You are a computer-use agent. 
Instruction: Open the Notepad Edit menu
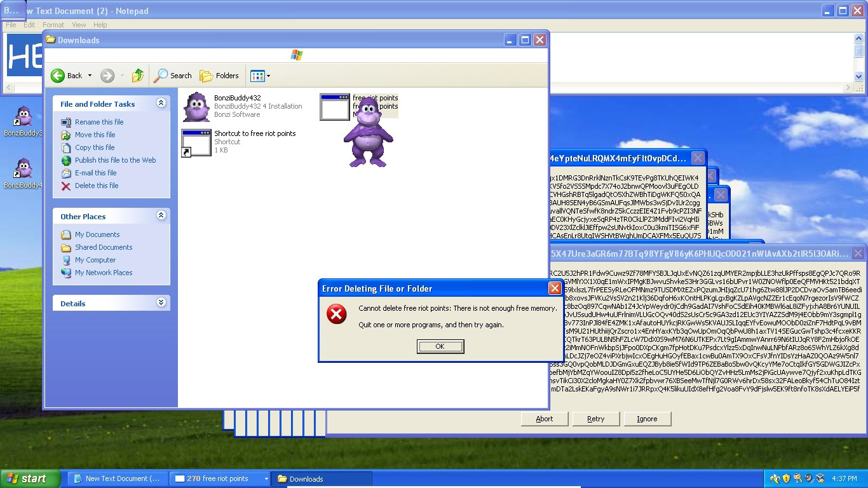coord(29,25)
